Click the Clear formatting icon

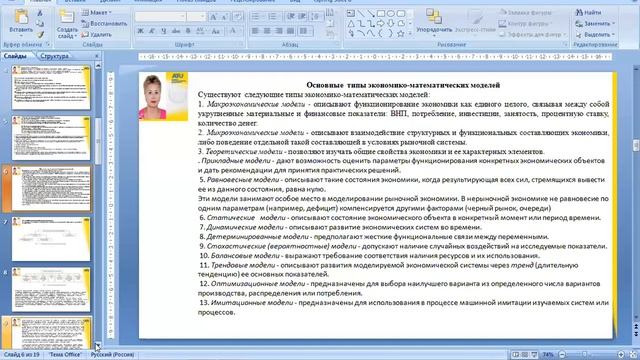tap(238, 17)
